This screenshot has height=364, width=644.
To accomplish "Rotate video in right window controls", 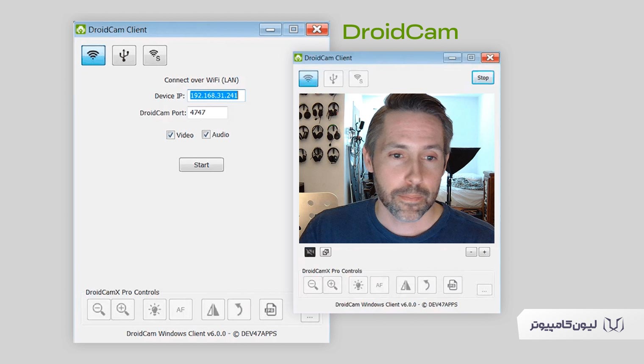I will [x=427, y=285].
